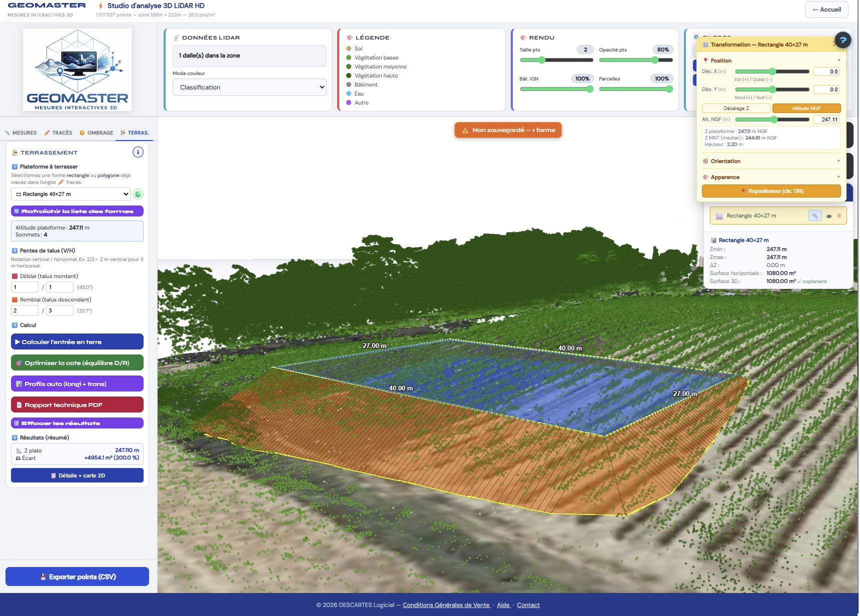Open the Mode couleur Classification dropdown
Image resolution: width=860 pixels, height=616 pixels.
[x=250, y=87]
